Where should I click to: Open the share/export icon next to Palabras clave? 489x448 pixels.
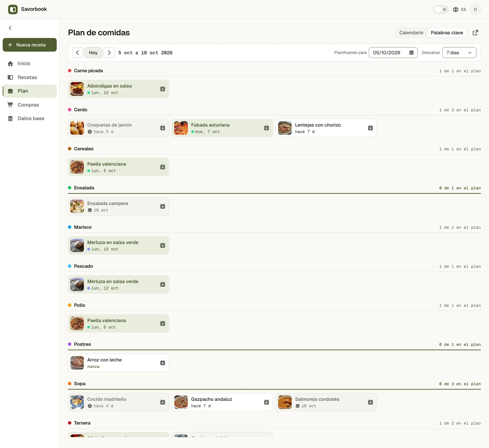click(475, 33)
